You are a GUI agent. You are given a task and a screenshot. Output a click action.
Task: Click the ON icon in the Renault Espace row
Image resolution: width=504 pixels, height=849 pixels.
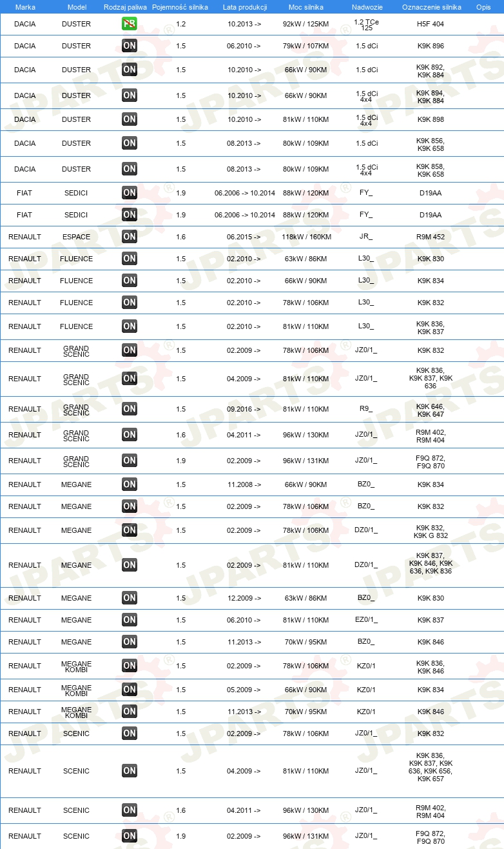pyautogui.click(x=130, y=237)
